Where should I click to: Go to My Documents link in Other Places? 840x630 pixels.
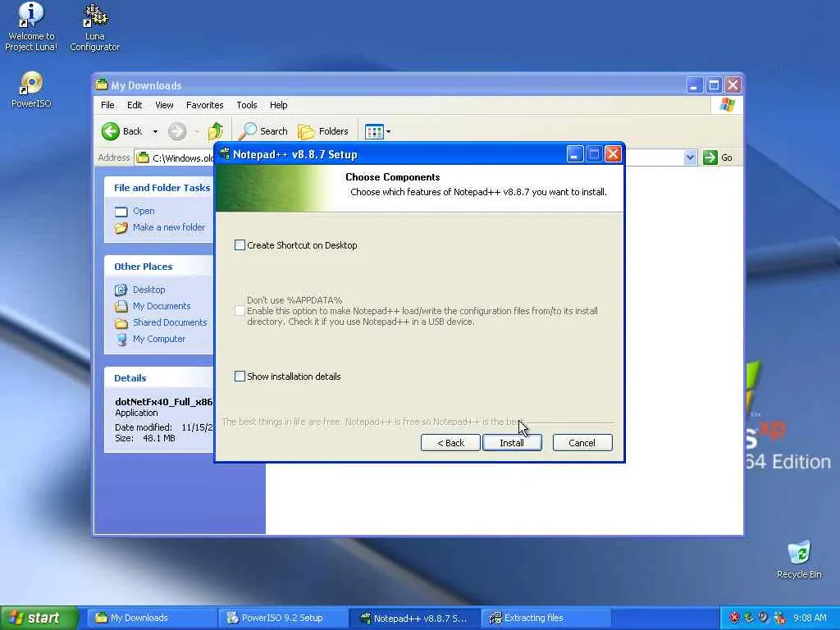pyautogui.click(x=162, y=306)
